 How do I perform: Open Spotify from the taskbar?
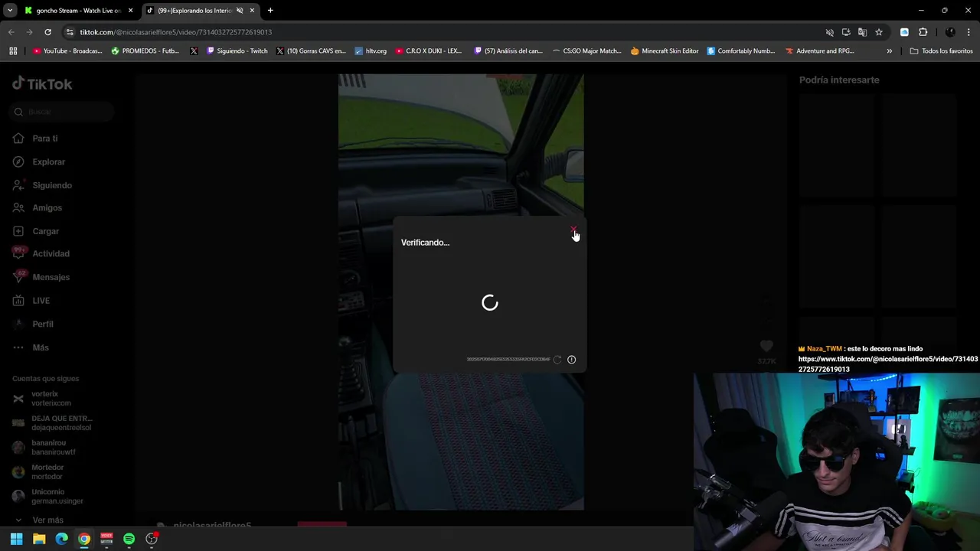click(x=129, y=540)
